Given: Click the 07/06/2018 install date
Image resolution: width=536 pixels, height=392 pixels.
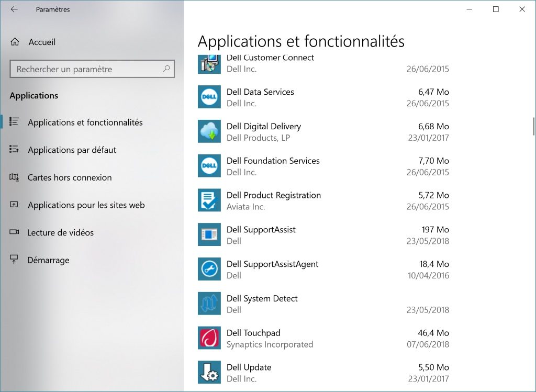Looking at the screenshot, I should 428,344.
